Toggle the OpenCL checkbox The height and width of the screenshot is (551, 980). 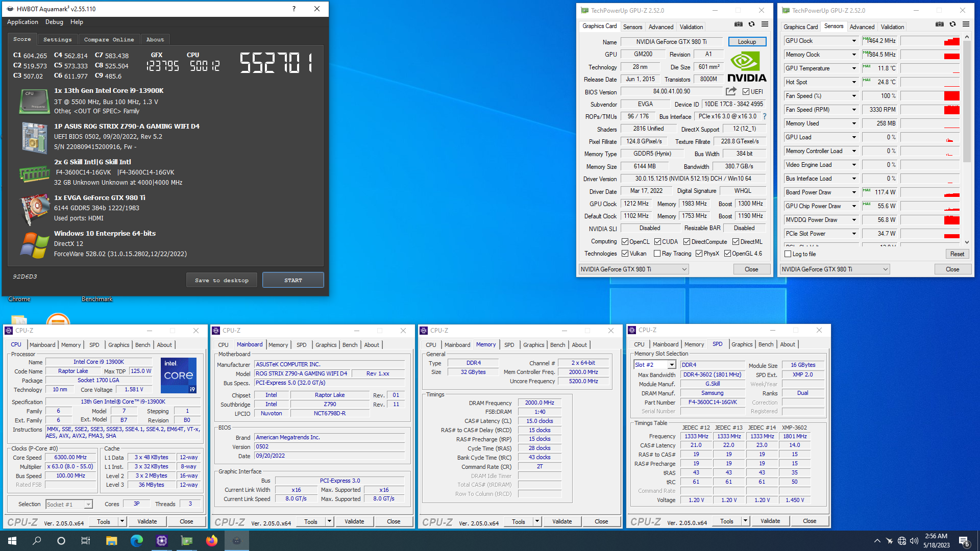[x=625, y=242]
